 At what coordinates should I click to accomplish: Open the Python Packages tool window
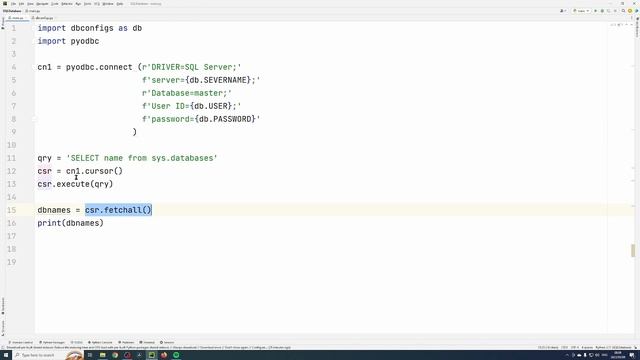click(x=52, y=342)
